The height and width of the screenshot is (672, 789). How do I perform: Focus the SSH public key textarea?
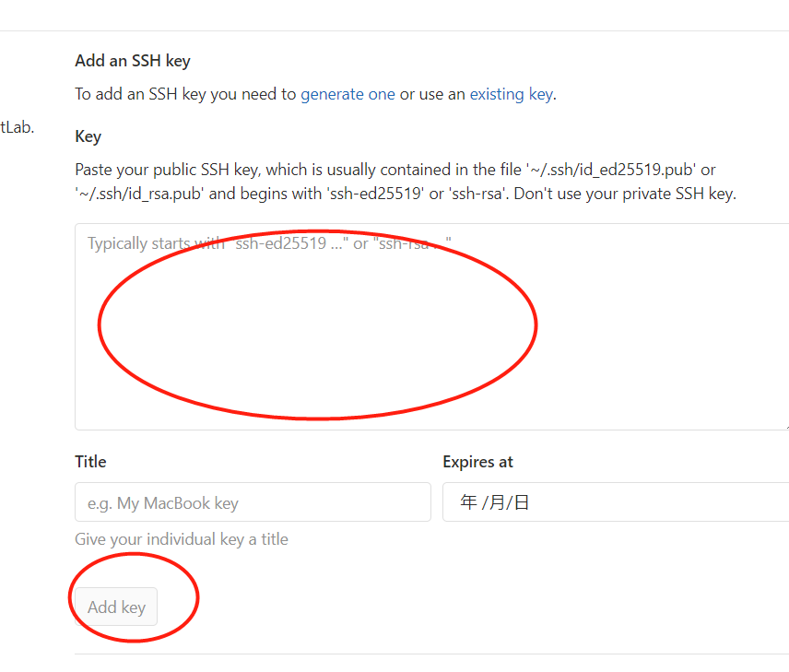click(431, 326)
